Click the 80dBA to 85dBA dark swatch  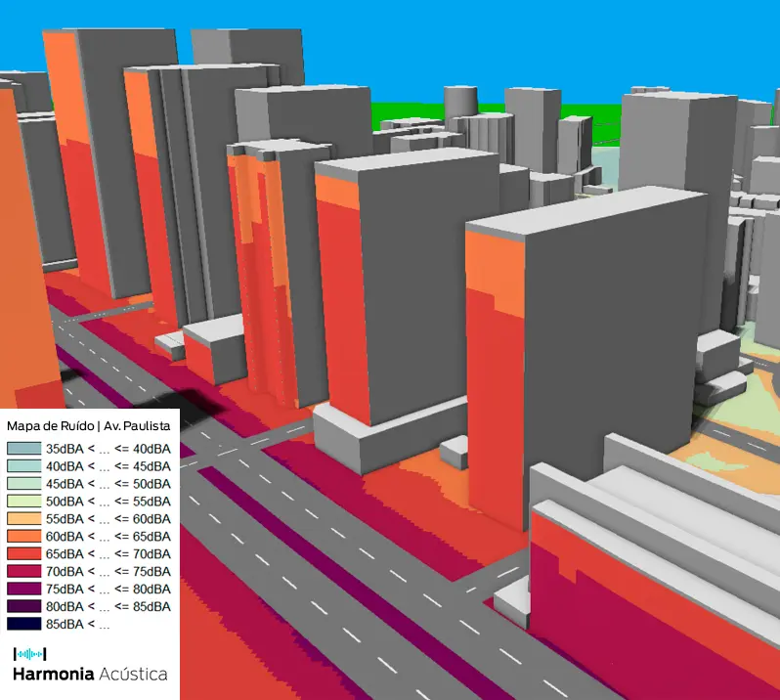(x=23, y=606)
